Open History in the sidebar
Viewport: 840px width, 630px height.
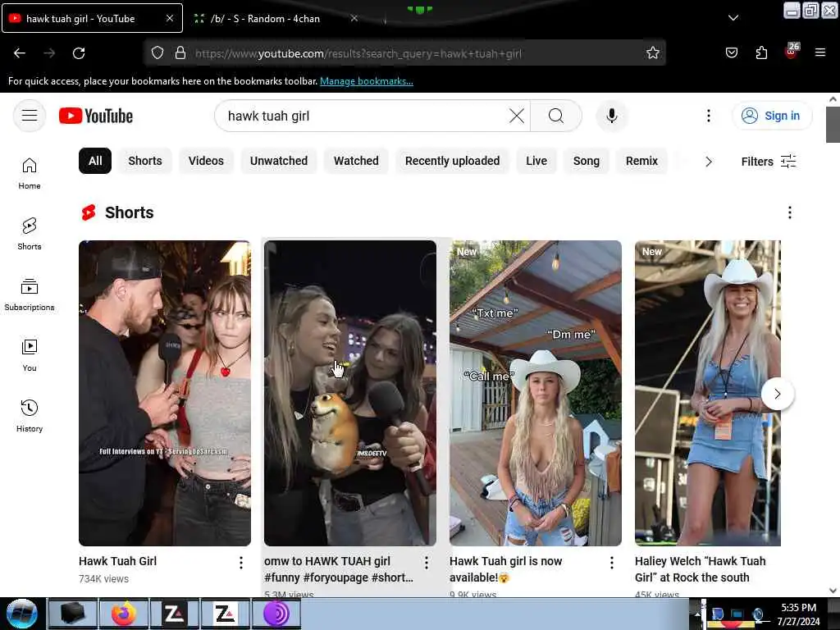point(30,416)
